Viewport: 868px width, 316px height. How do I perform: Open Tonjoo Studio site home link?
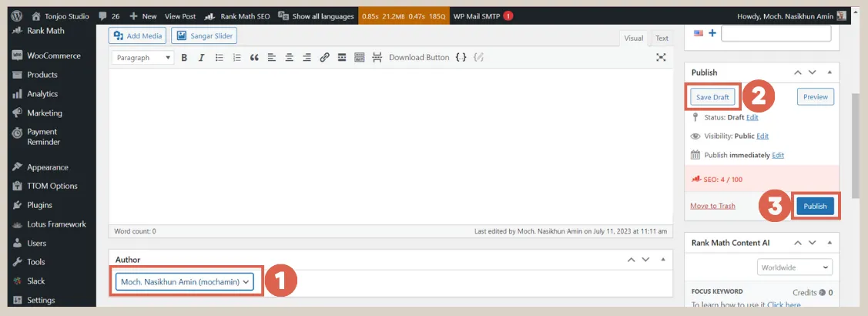[60, 16]
